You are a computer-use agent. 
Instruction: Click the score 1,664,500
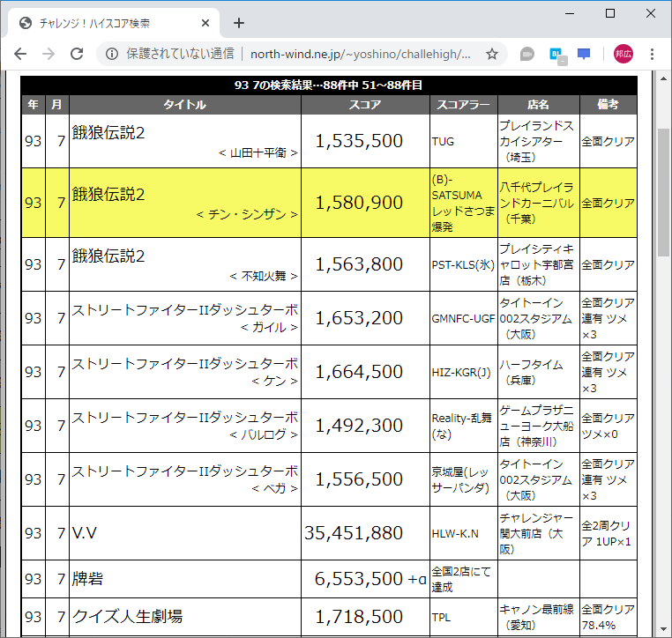(359, 372)
